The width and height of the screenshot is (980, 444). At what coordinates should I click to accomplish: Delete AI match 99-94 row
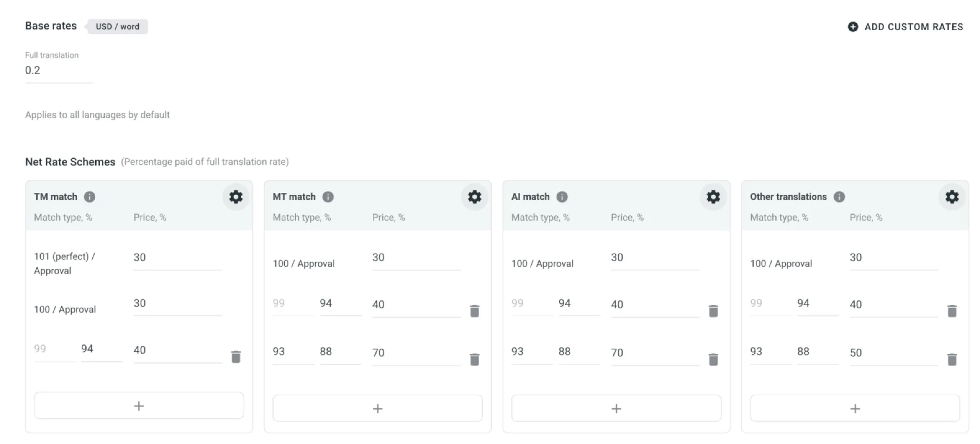[x=713, y=311]
